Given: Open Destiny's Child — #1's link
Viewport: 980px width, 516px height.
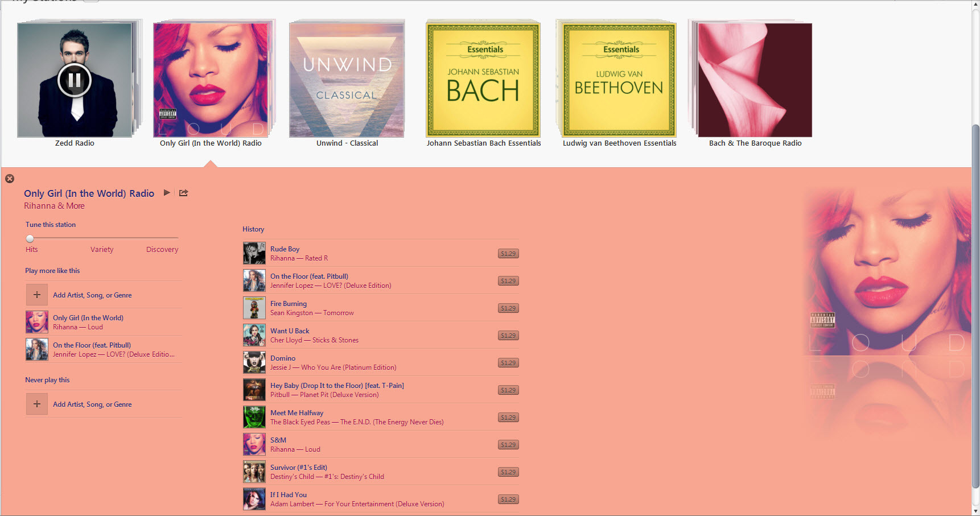Looking at the screenshot, I should tap(327, 477).
